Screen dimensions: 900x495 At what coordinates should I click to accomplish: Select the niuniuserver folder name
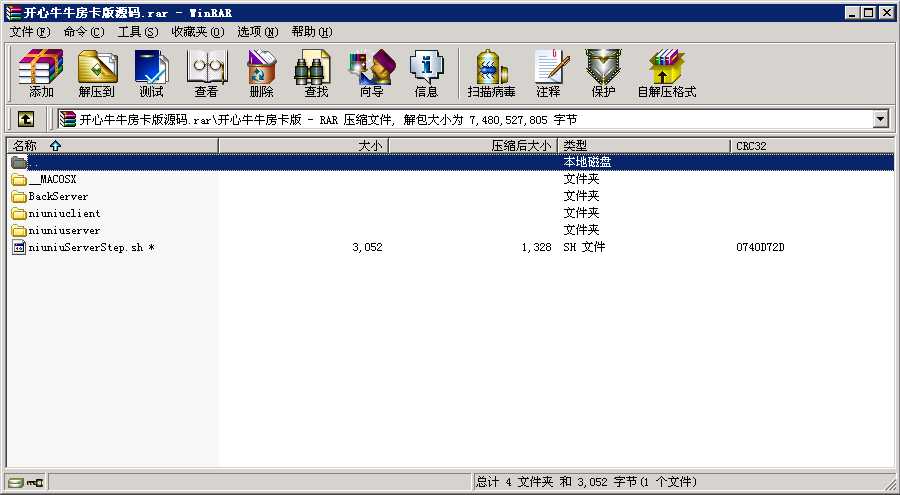click(x=64, y=231)
